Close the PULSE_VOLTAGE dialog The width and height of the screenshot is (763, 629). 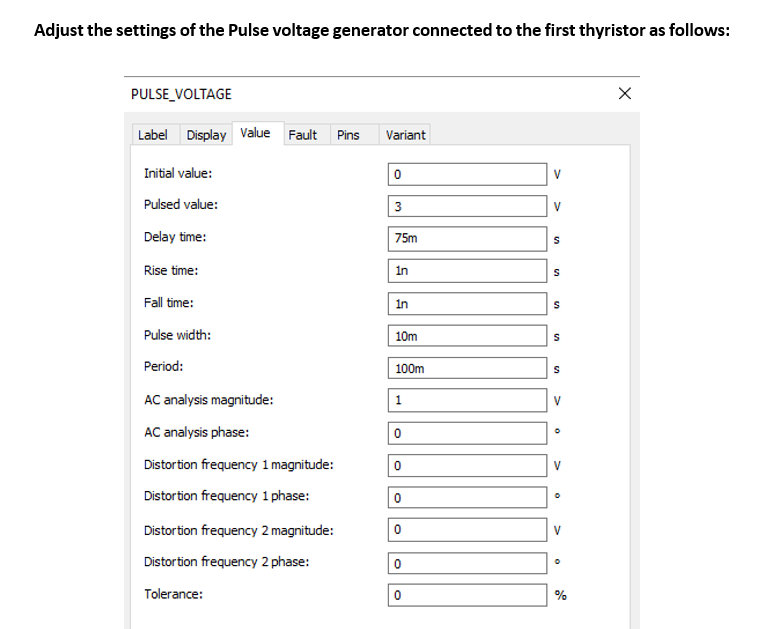[625, 94]
